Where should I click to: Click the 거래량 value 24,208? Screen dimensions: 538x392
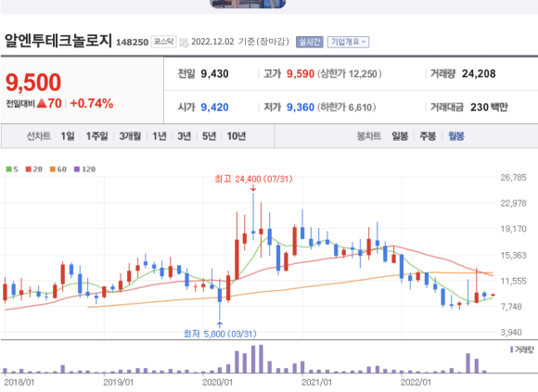click(x=479, y=73)
